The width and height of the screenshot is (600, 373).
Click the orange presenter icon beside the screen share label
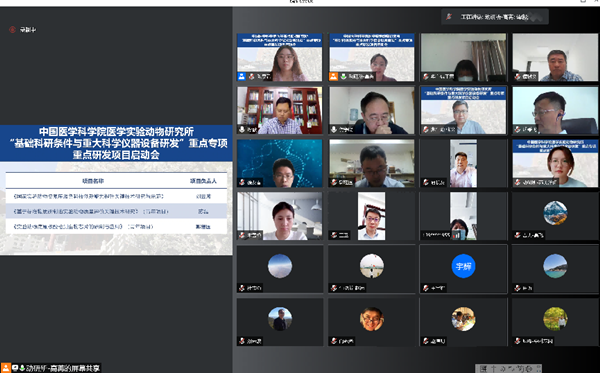point(6,368)
